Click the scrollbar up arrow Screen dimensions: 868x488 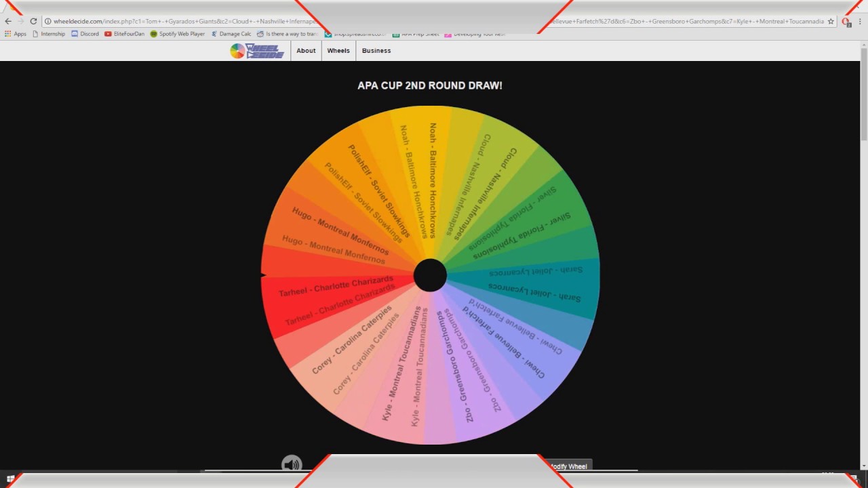click(x=864, y=45)
